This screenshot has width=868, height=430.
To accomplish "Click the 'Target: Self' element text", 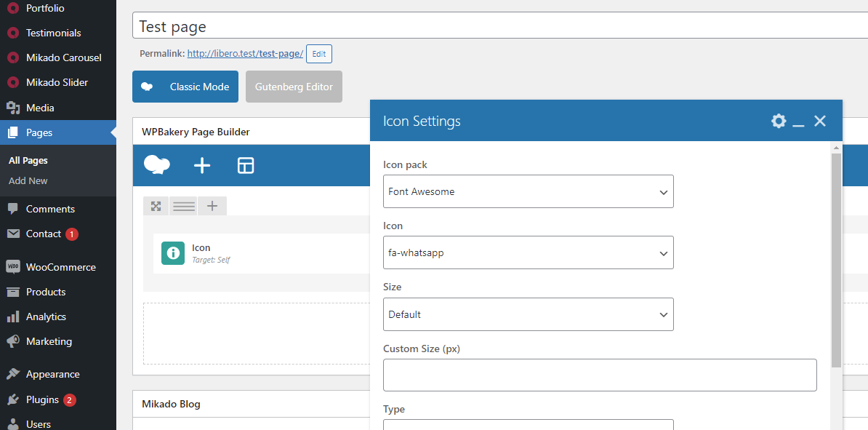I will pyautogui.click(x=211, y=259).
